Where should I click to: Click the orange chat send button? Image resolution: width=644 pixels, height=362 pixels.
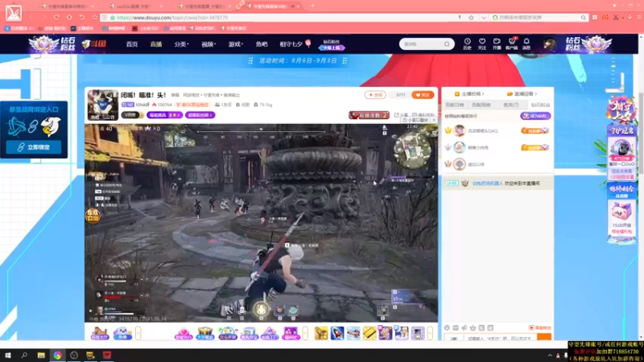pyautogui.click(x=544, y=337)
